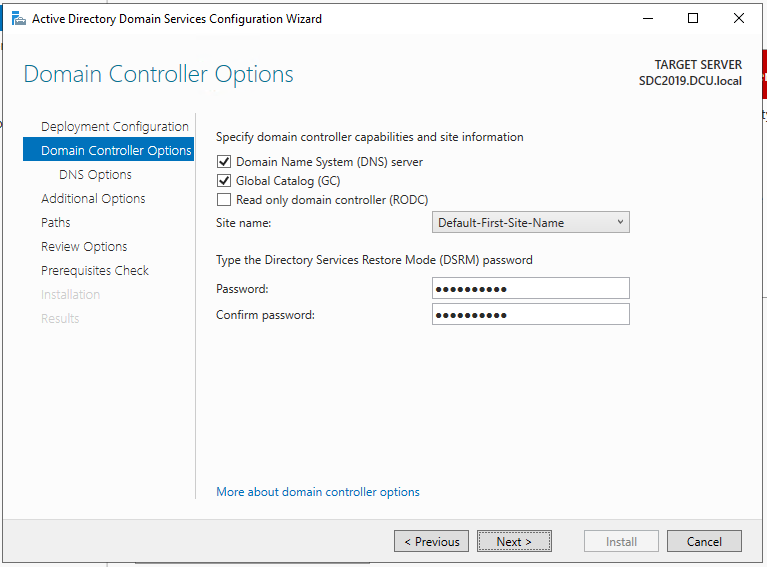
Task: Open More about domain controller options link
Action: (318, 492)
